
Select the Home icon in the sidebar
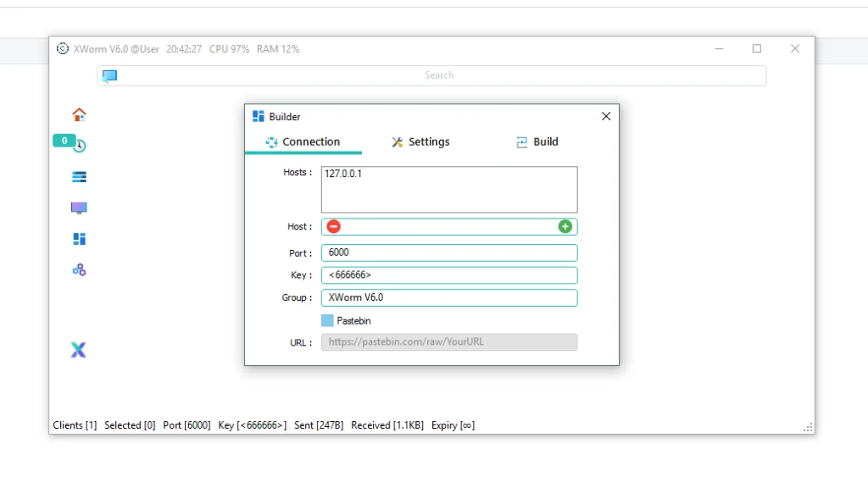(79, 114)
